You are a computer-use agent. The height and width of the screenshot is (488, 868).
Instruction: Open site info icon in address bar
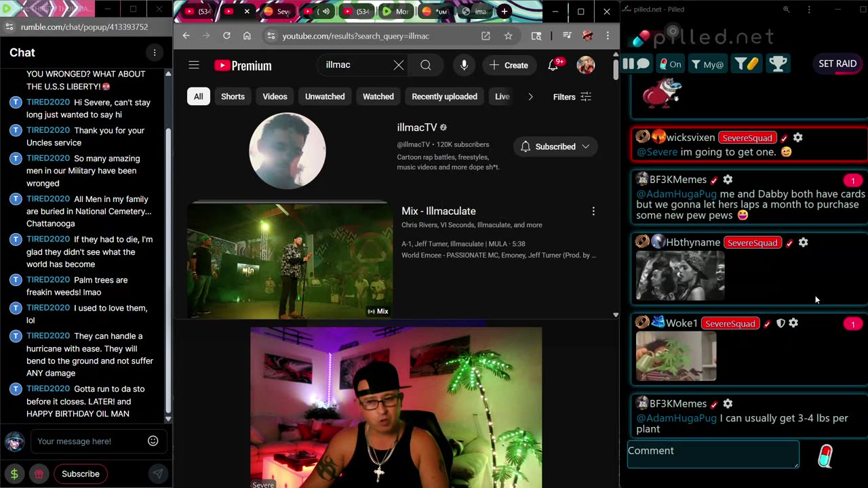pos(270,36)
